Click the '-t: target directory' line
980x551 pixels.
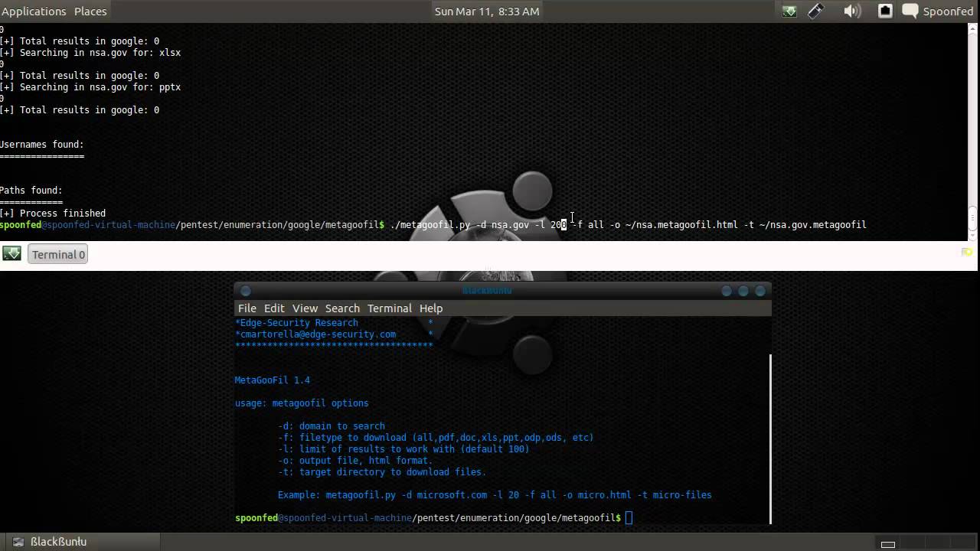point(382,472)
